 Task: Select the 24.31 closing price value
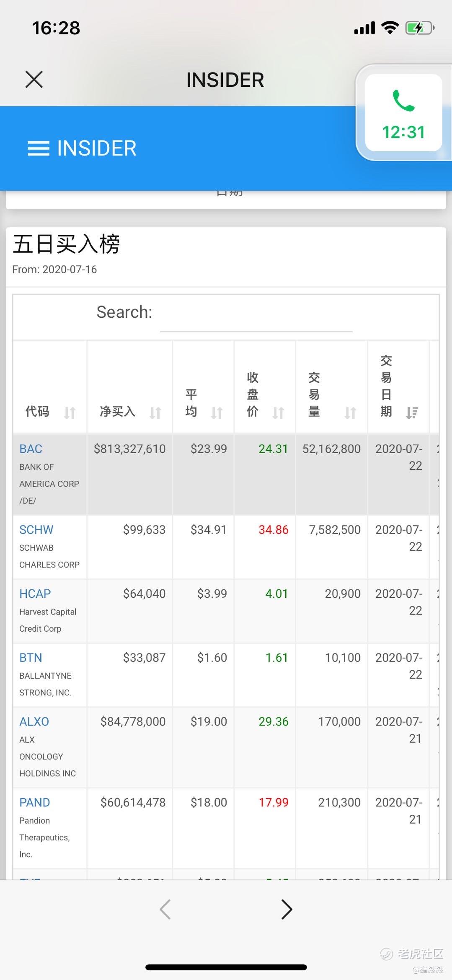(273, 449)
